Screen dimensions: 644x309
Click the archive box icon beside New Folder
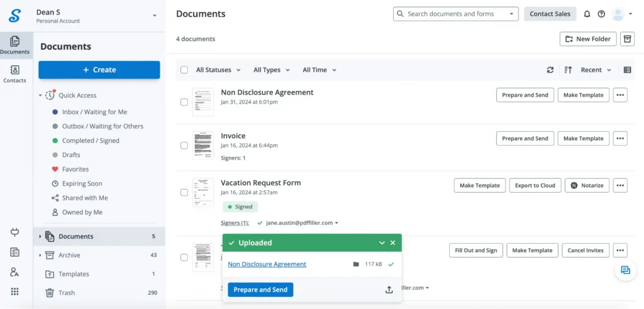coord(627,39)
